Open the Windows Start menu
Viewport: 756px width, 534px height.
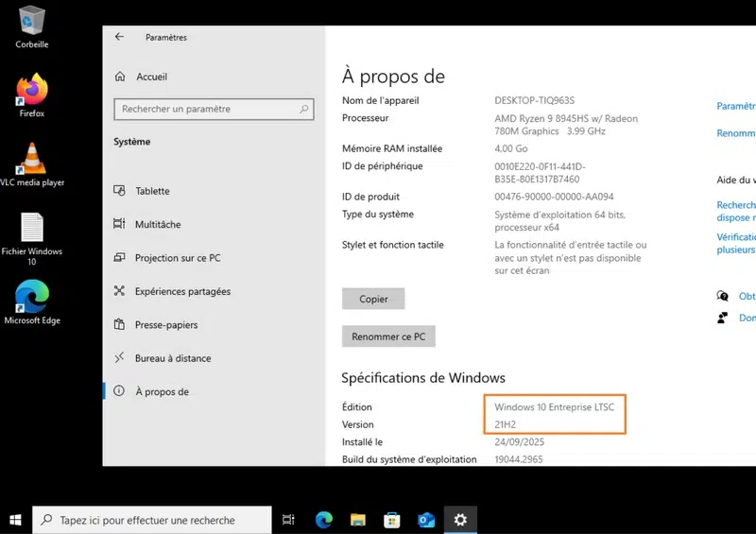15,520
